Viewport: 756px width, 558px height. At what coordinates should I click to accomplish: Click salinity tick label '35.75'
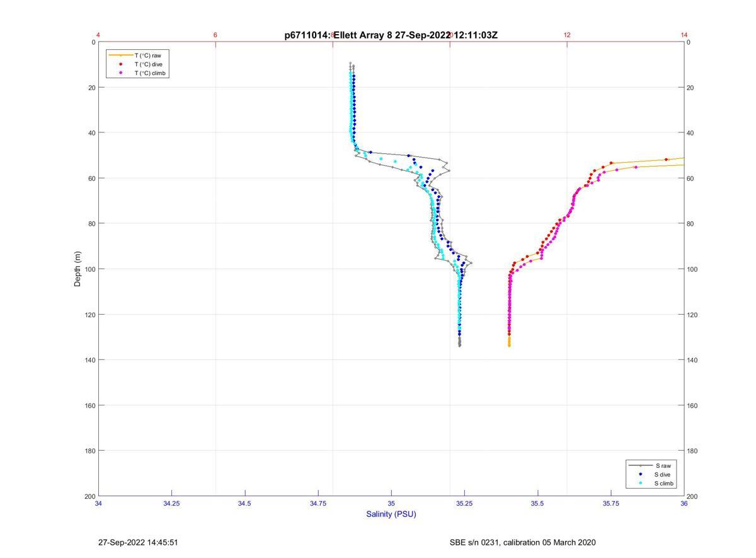(610, 503)
